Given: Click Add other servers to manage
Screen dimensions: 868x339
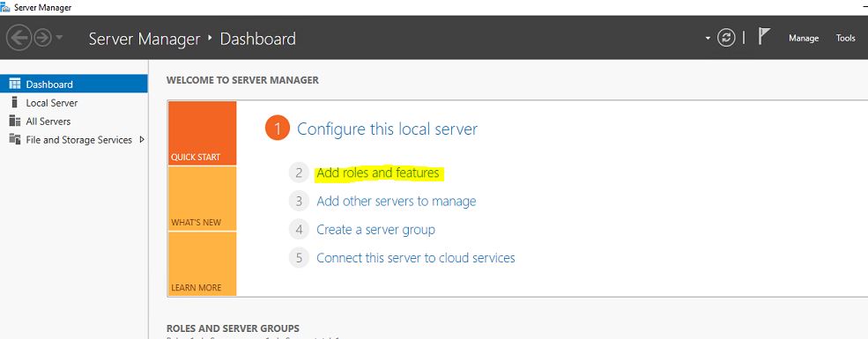Looking at the screenshot, I should click(x=397, y=202).
